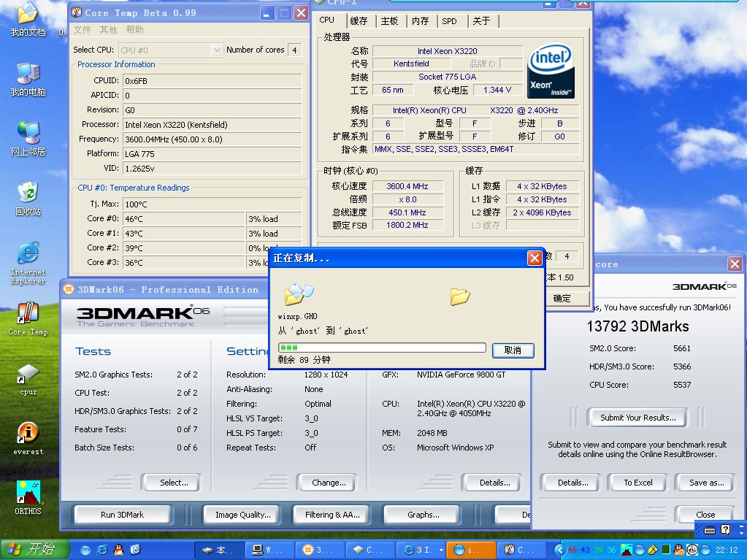This screenshot has height=560, width=747.
Task: Select the CPU tab in CPU-Z
Action: pyautogui.click(x=327, y=20)
